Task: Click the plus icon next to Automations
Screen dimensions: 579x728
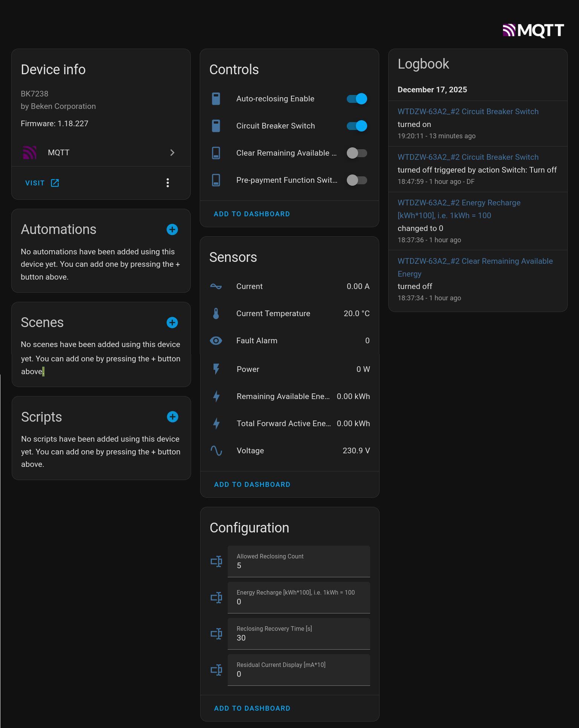Action: (172, 229)
